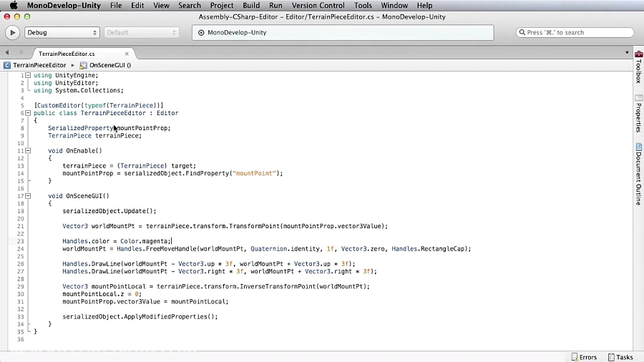The height and width of the screenshot is (362, 644).
Task: Open the Document Outline side panel
Action: (639, 174)
